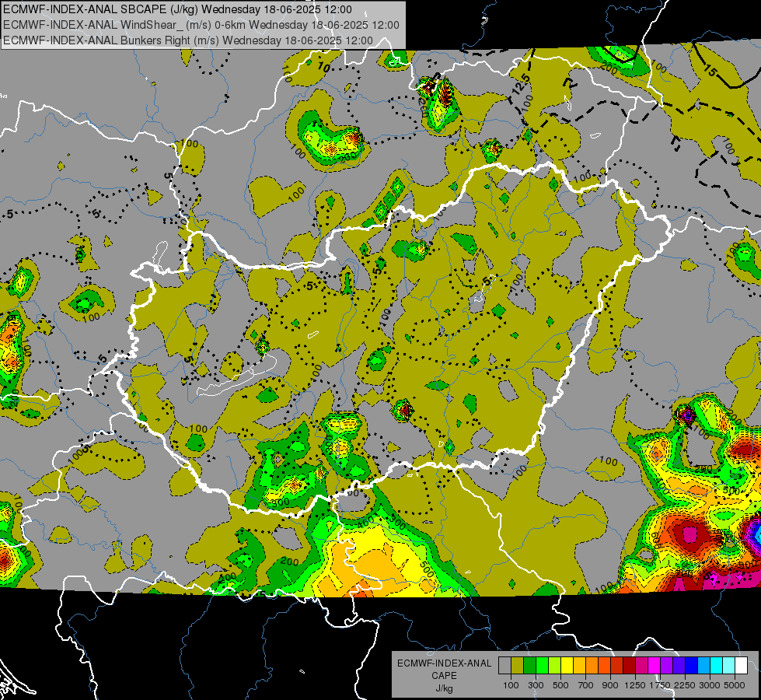This screenshot has height=700, width=761.
Task: Click the legend scale value 300
Action: point(536,685)
